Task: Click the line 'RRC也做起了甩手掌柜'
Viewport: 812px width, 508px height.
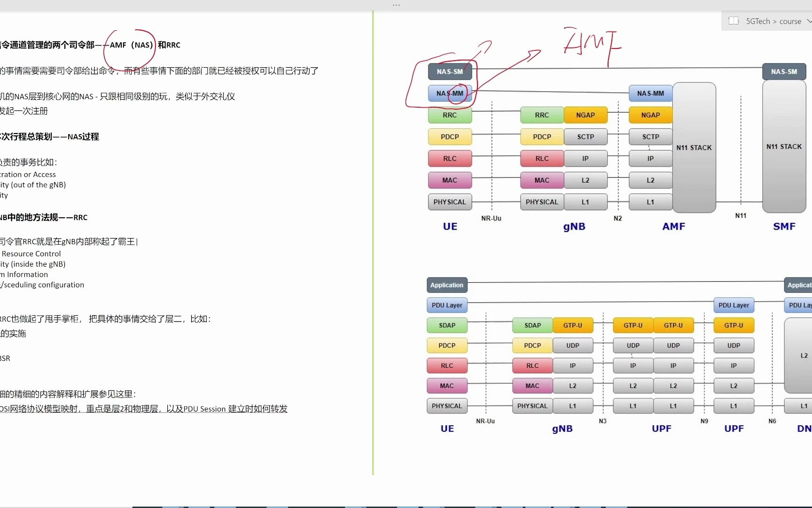Action: [x=41, y=319]
